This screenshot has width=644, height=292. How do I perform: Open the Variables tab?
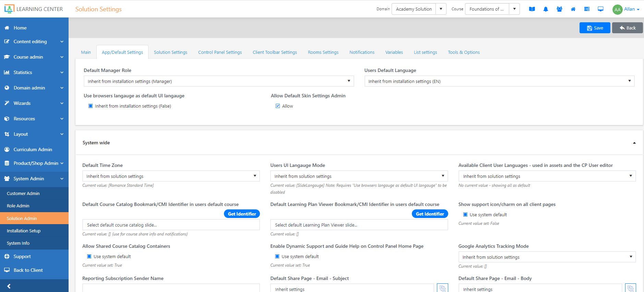tap(394, 52)
